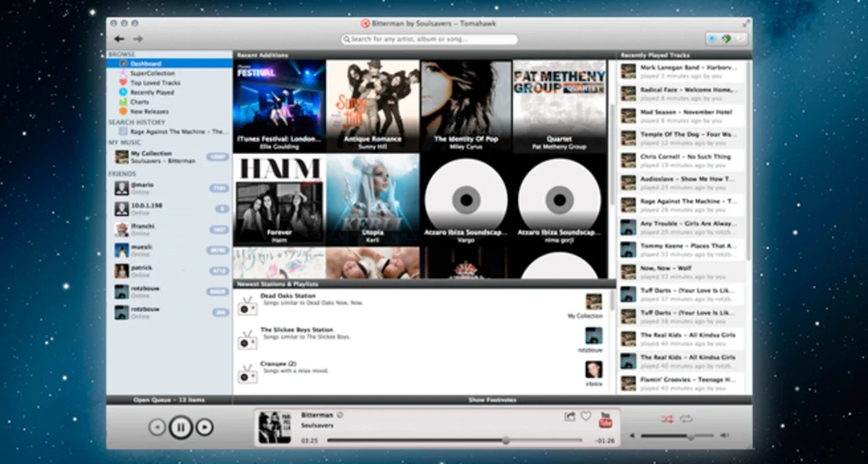Select the Audioslave – Show Me How track
The height and width of the screenshot is (464, 868).
pyautogui.click(x=682, y=183)
